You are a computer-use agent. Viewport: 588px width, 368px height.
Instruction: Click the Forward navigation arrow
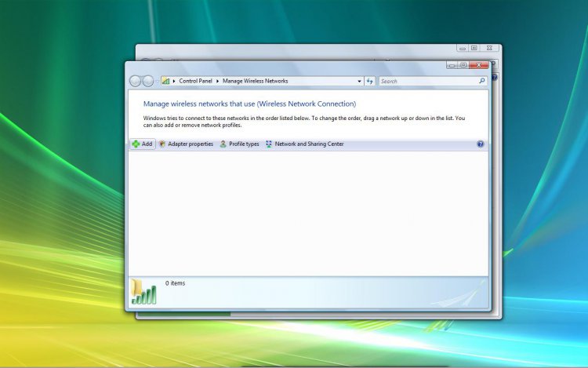[x=148, y=81]
